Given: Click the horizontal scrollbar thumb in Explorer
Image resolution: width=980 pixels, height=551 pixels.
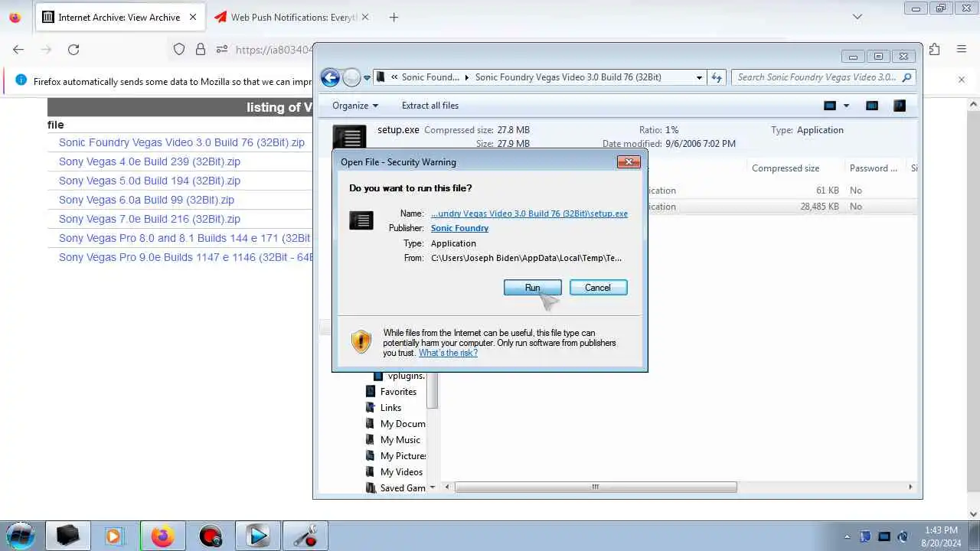Looking at the screenshot, I should coord(596,487).
